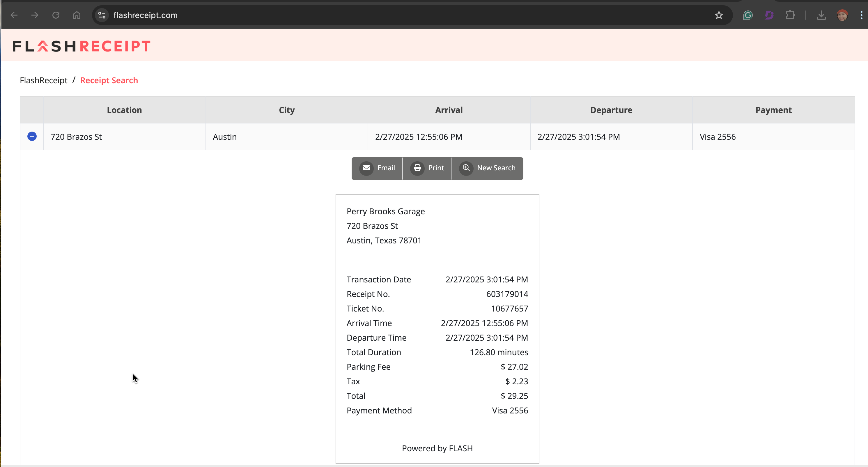The width and height of the screenshot is (868, 467).
Task: Collapse the 720 Brazos St receipt row
Action: 32,136
